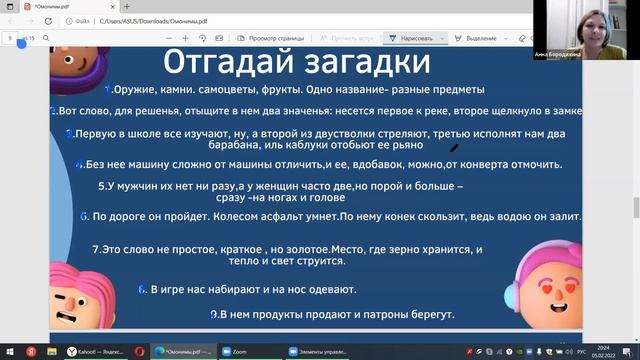This screenshot has width=640, height=360.
Task: Open Opera browser from the taskbar
Action: click(139, 351)
